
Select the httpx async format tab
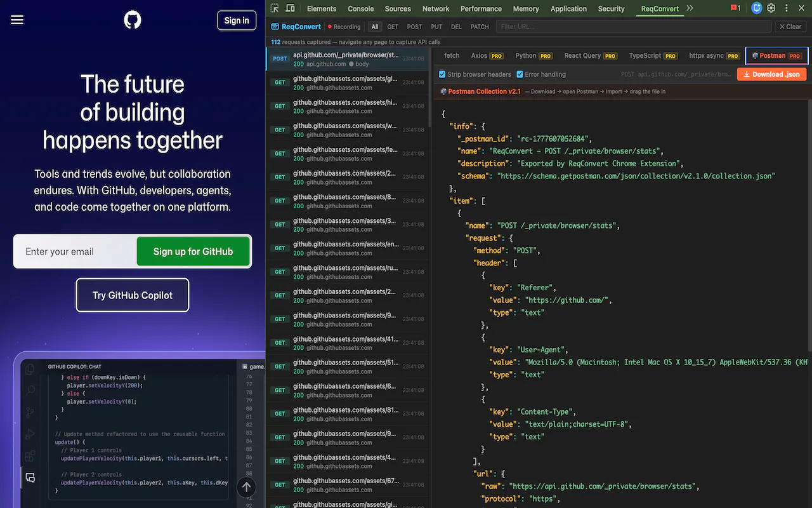[714, 56]
